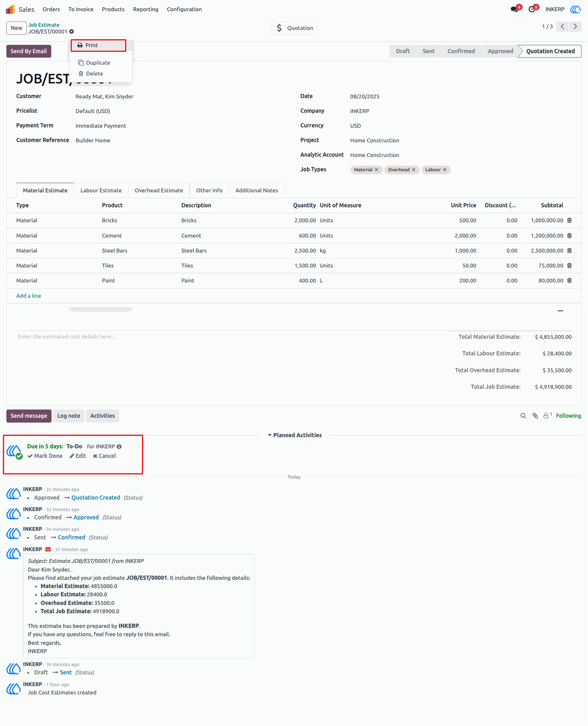
Task: Switch to the Labour Estimate tab
Action: tap(101, 191)
